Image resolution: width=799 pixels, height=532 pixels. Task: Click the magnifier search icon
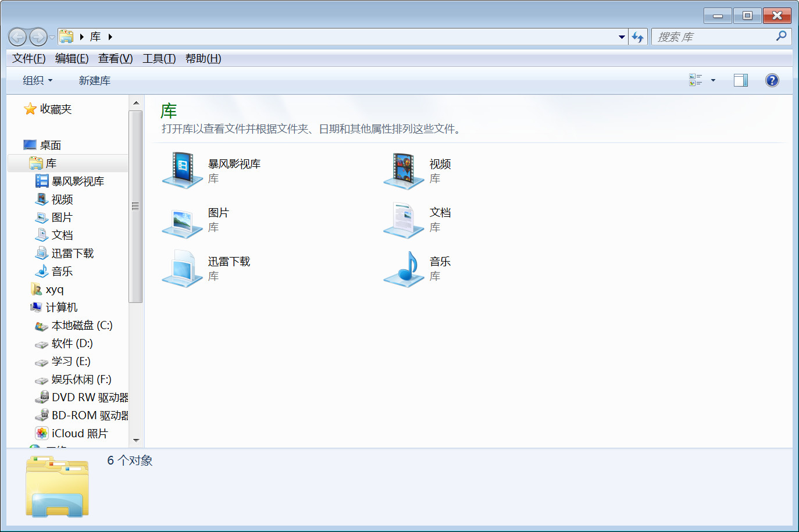coord(781,36)
